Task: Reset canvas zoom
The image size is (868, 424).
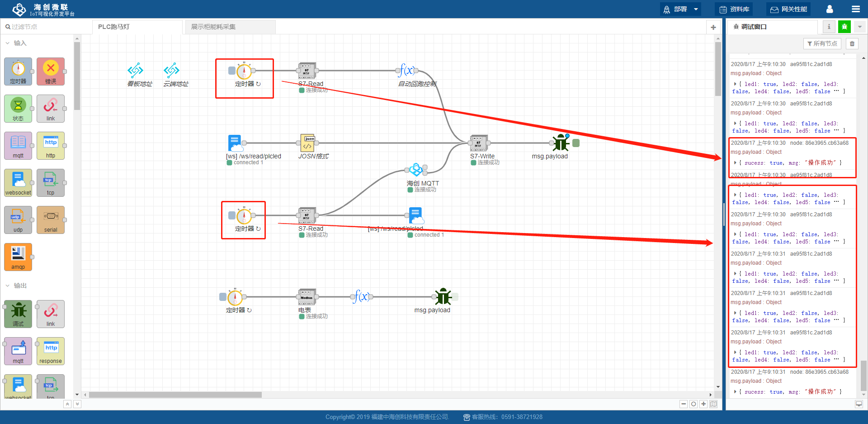Action: [x=693, y=404]
